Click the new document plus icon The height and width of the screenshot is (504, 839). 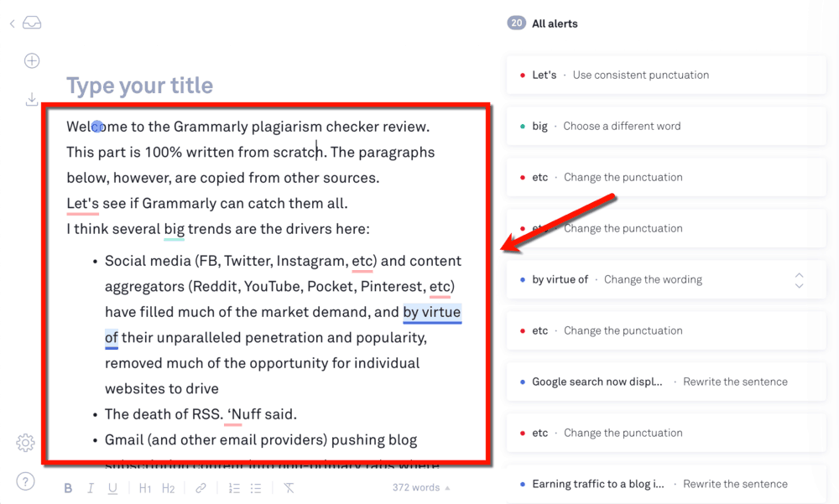click(x=31, y=60)
